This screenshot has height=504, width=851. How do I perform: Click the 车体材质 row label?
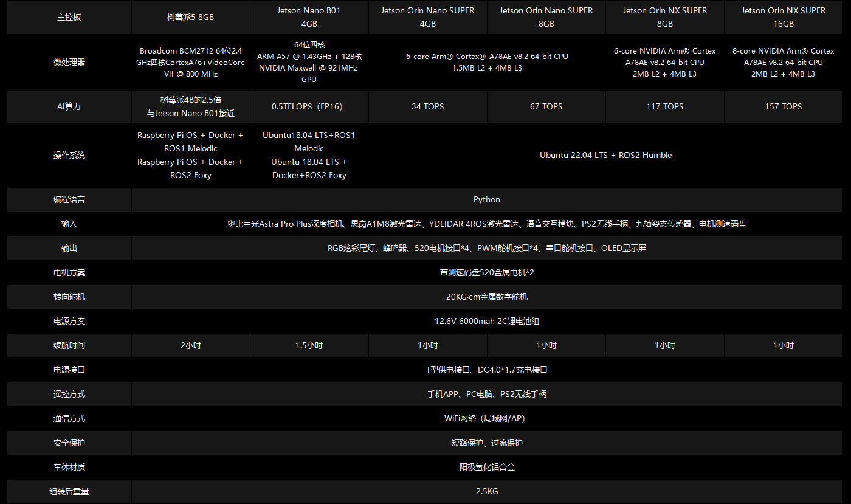coord(69,467)
